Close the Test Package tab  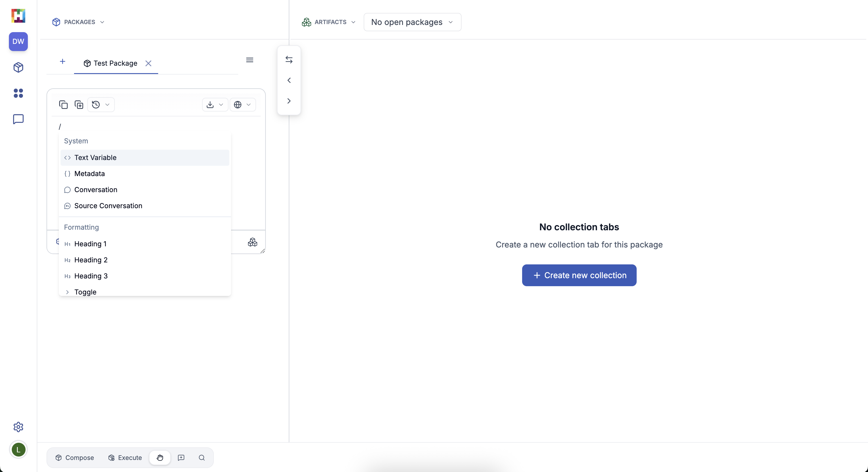pos(148,63)
